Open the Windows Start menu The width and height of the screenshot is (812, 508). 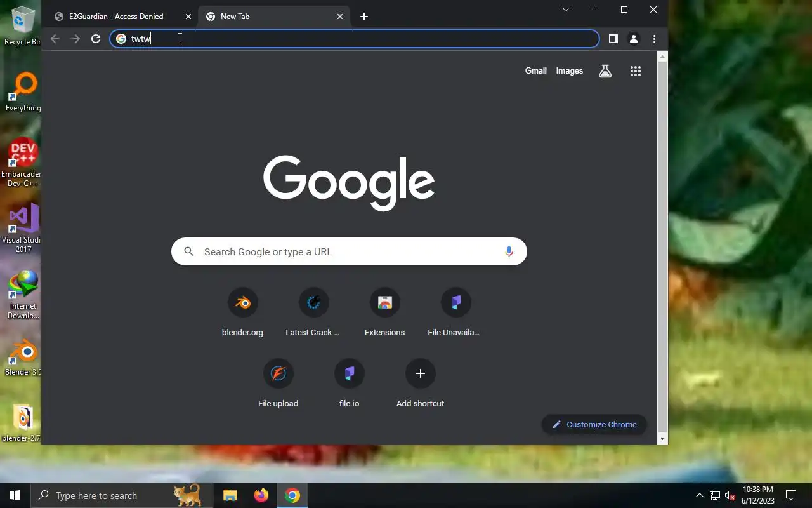tap(15, 495)
